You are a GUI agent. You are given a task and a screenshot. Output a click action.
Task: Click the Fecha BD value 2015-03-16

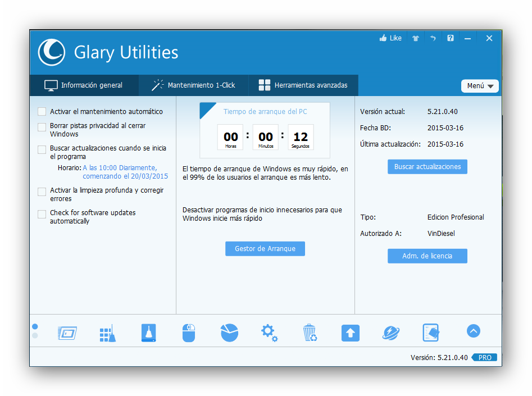[445, 128]
